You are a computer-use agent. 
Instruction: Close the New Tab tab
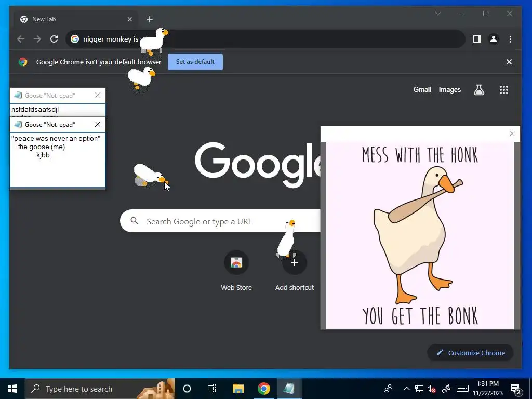[129, 19]
